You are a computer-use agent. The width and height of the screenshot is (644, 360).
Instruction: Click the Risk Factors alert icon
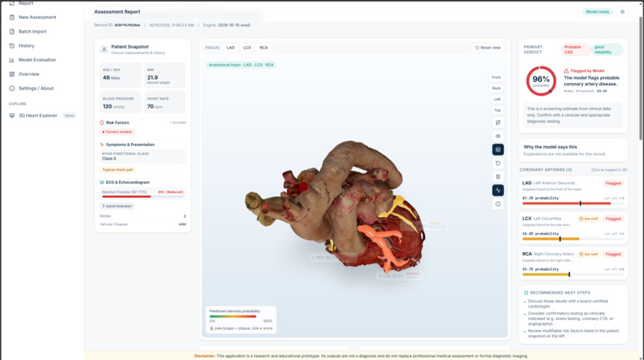[101, 123]
